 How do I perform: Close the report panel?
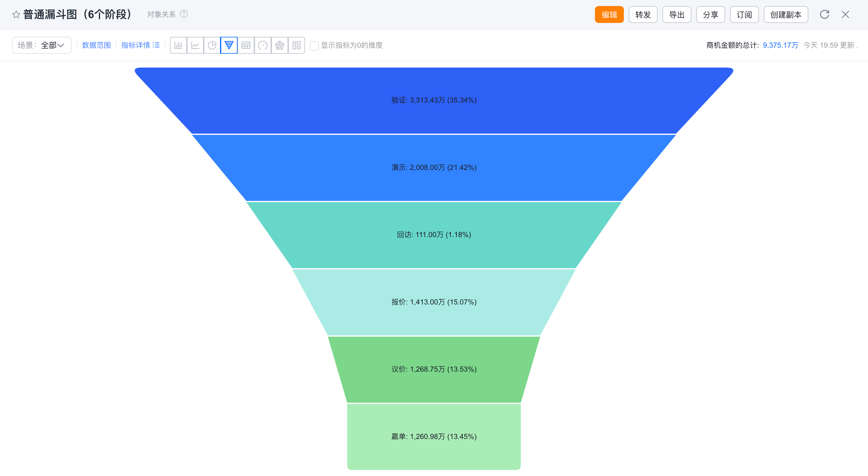(845, 14)
